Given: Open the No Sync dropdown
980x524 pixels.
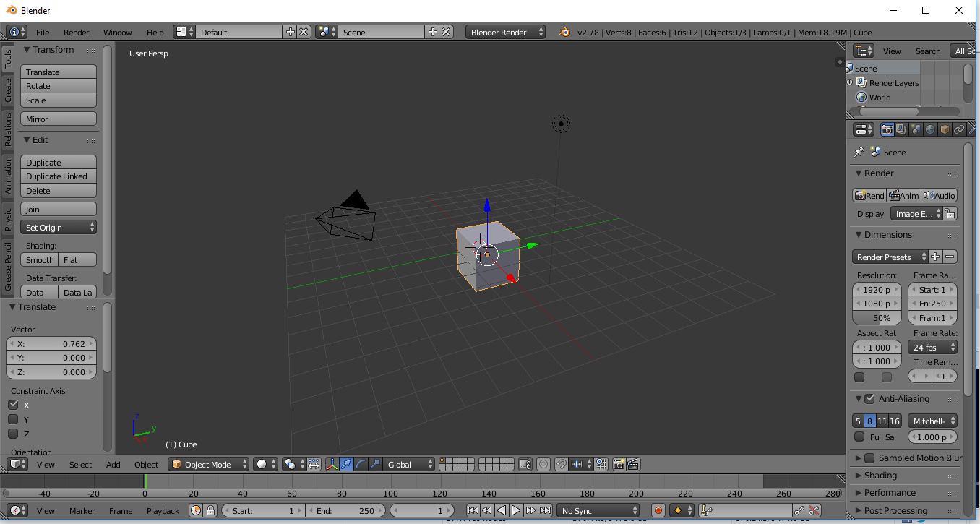Looking at the screenshot, I should coord(598,510).
